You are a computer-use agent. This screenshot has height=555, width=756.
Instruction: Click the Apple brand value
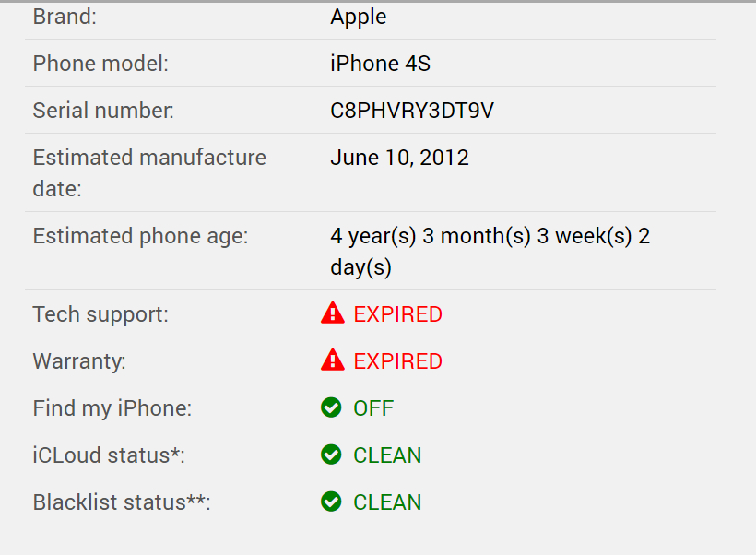coord(359,17)
